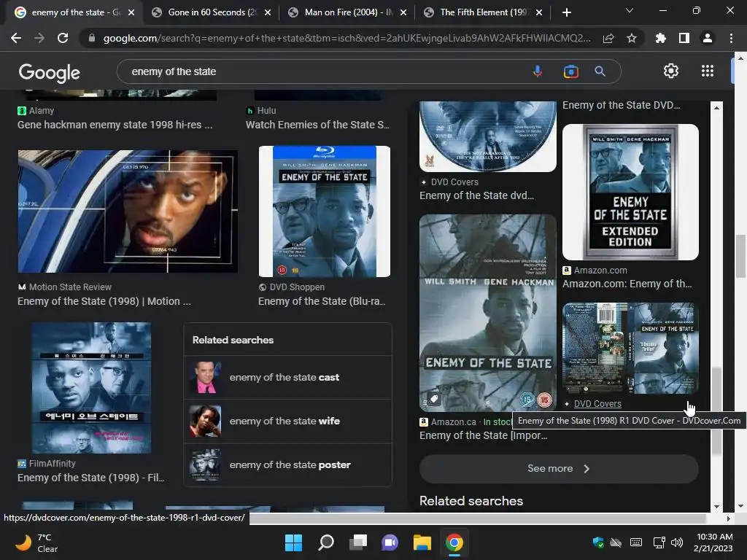Viewport: 747px width, 560px height.
Task: Click the side panel scrollbar down arrow
Action: (716, 507)
